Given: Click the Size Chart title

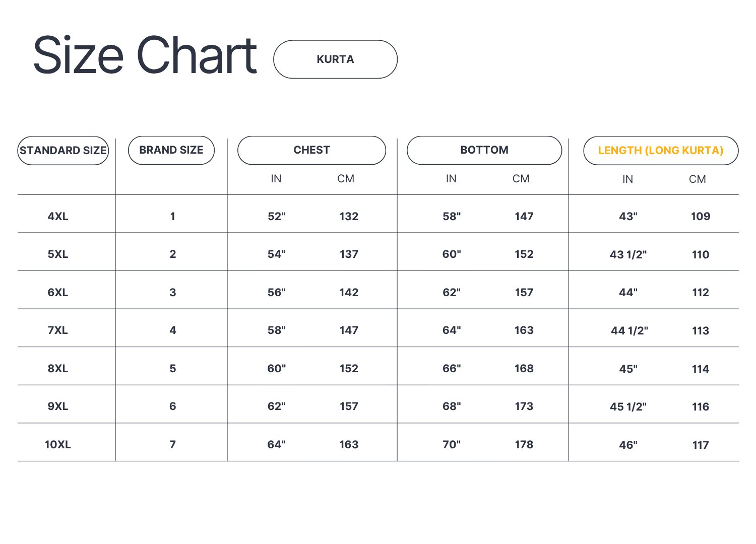Looking at the screenshot, I should tap(145, 55).
